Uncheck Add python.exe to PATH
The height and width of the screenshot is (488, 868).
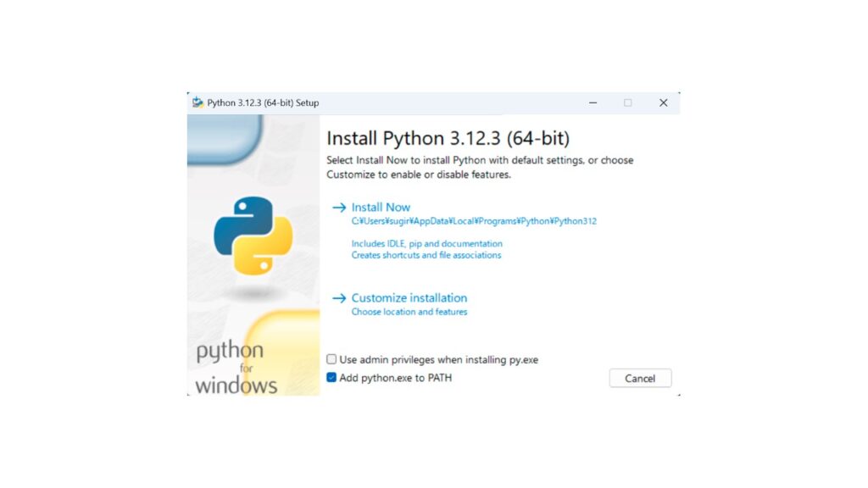pos(331,377)
